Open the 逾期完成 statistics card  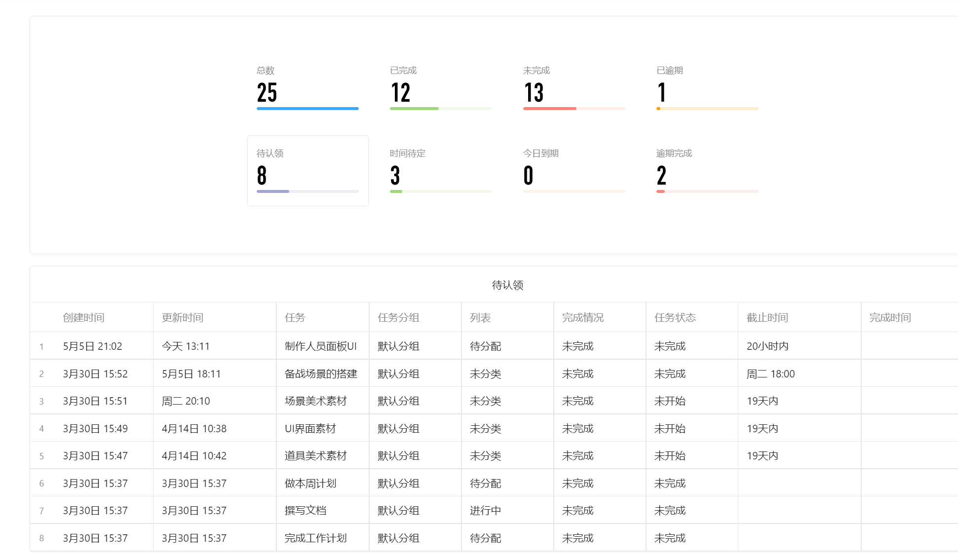(707, 170)
